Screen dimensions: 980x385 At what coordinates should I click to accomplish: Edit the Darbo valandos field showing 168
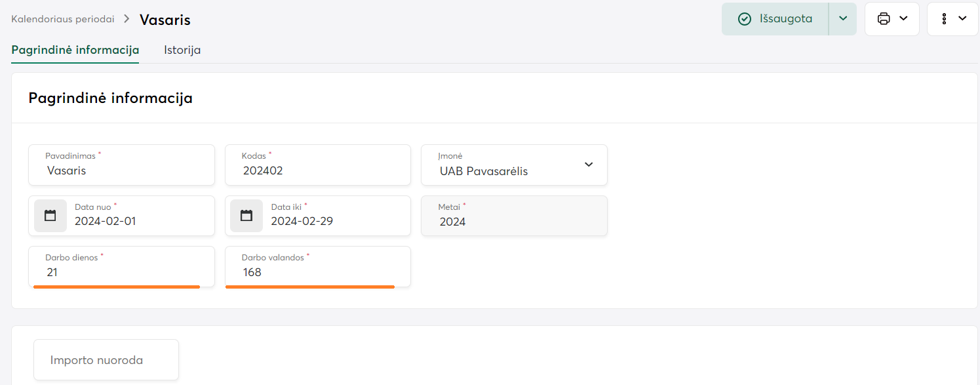coord(318,272)
